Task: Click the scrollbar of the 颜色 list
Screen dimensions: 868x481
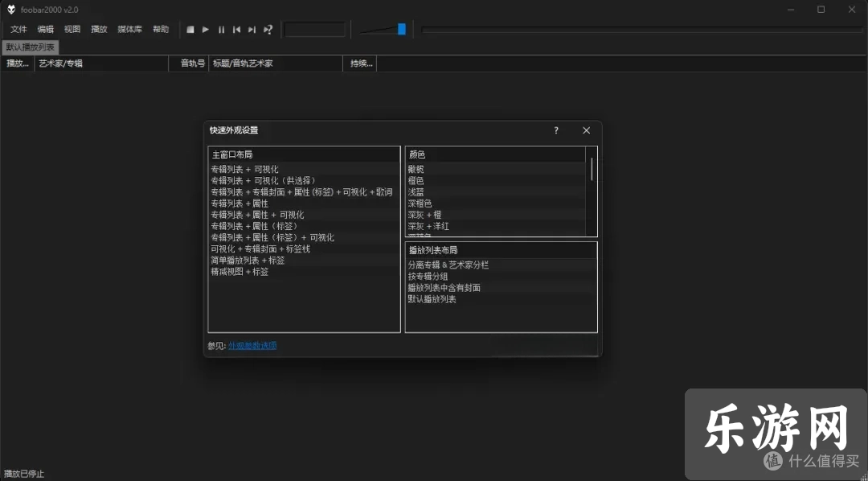Action: click(x=592, y=169)
